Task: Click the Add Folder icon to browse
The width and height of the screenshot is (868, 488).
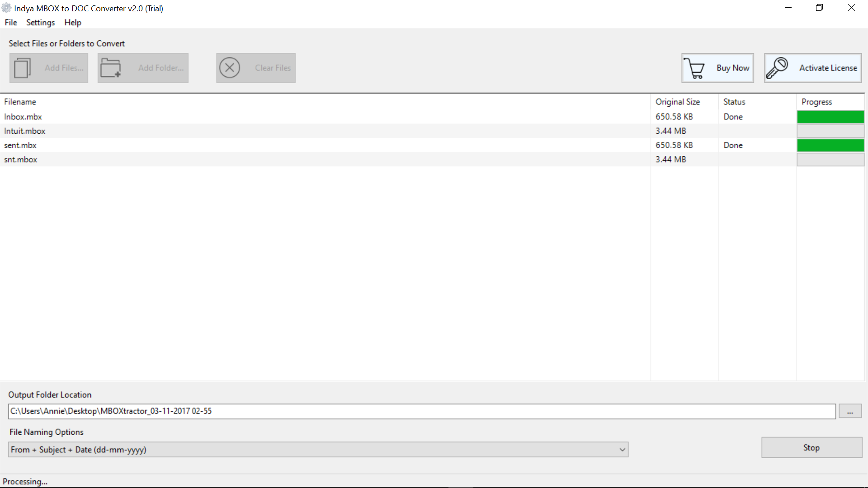Action: (143, 68)
